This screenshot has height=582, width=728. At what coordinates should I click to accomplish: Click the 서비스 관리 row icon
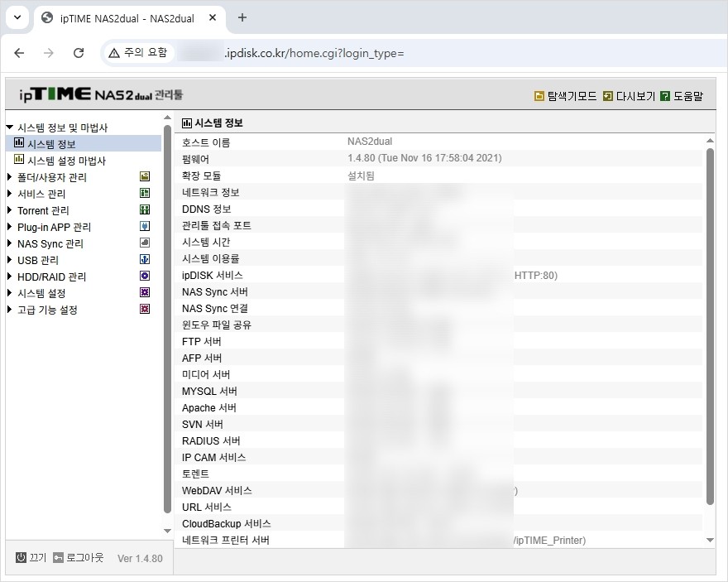click(x=145, y=193)
